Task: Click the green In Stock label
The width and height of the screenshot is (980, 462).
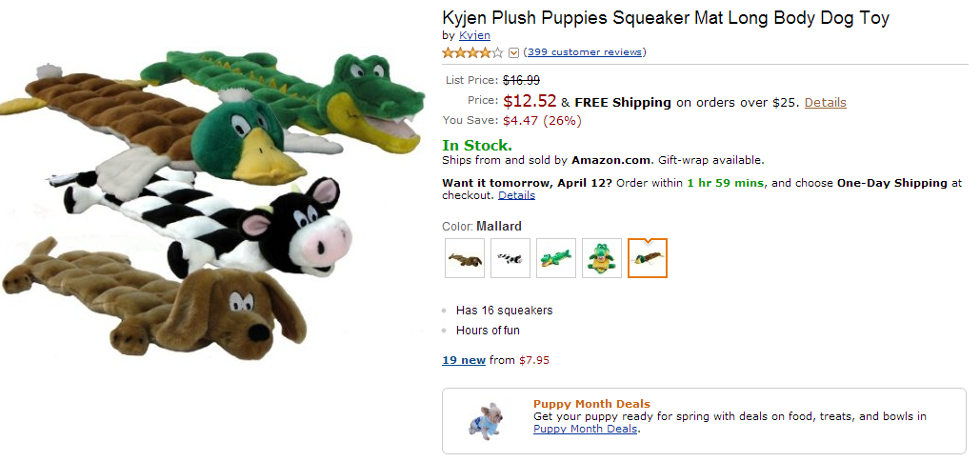Action: 477,146
